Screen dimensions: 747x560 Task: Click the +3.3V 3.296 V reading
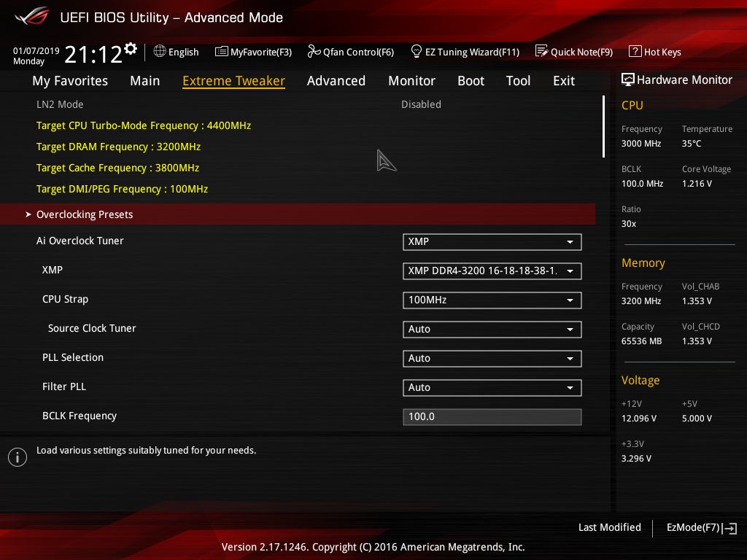pos(636,459)
